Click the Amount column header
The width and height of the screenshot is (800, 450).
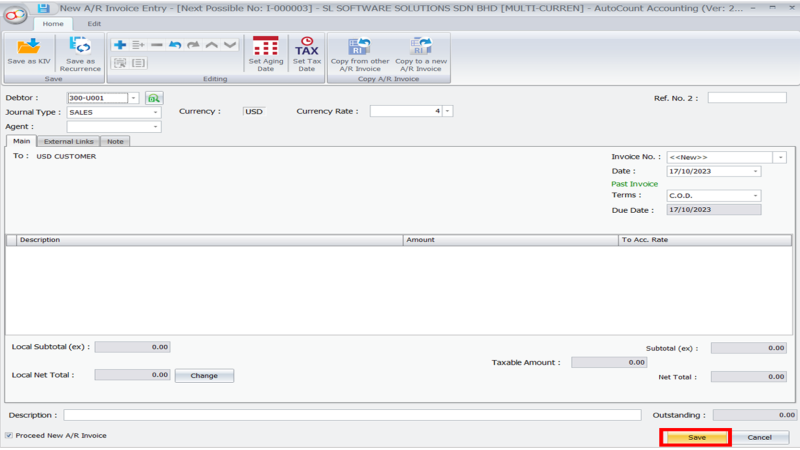(x=511, y=240)
